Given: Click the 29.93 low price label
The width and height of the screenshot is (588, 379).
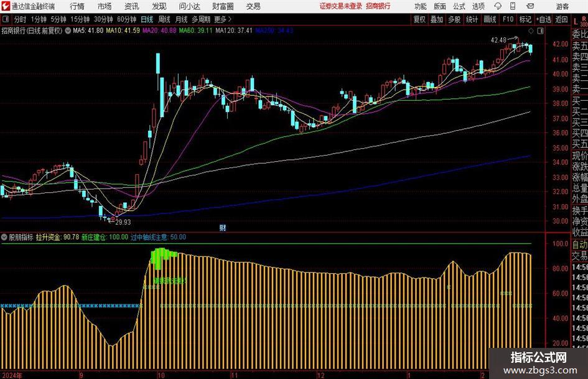Looking at the screenshot, I should point(123,222).
